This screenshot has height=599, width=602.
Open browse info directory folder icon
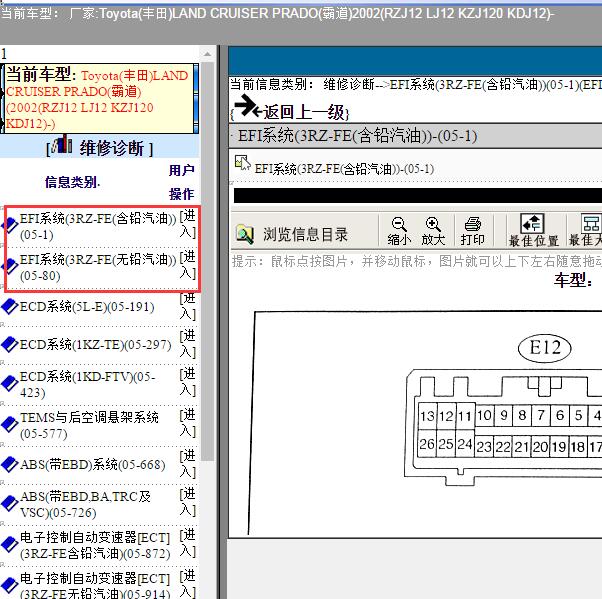pos(245,233)
